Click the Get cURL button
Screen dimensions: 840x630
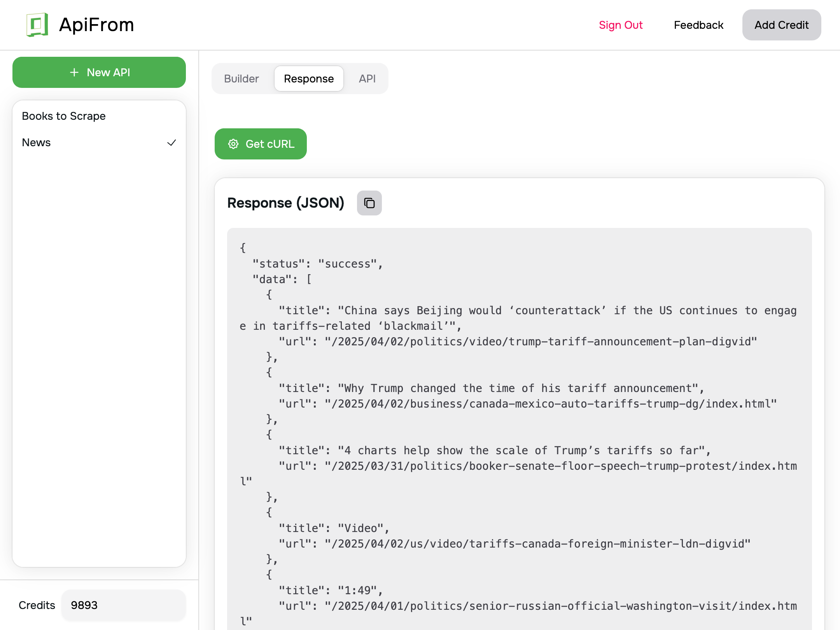point(261,144)
